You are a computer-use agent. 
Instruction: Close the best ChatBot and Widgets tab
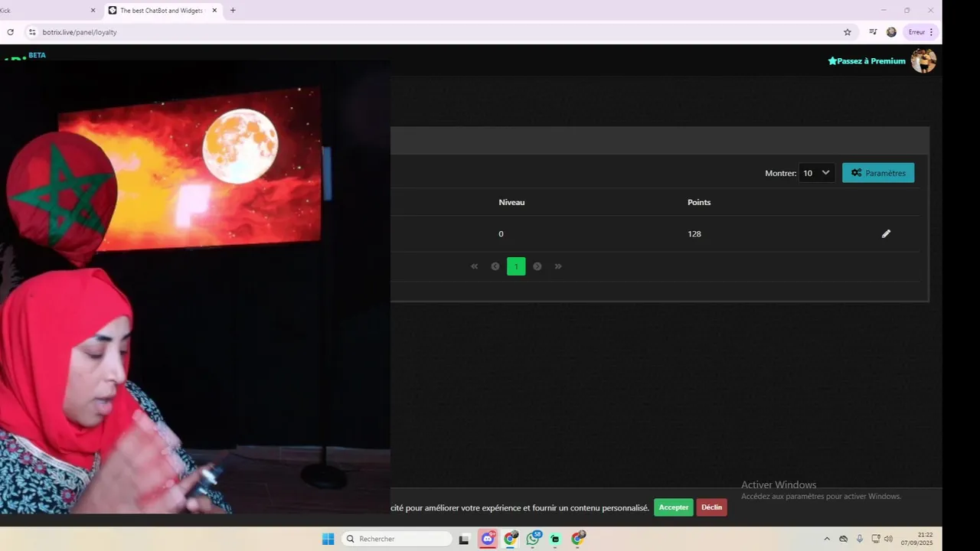click(x=214, y=11)
